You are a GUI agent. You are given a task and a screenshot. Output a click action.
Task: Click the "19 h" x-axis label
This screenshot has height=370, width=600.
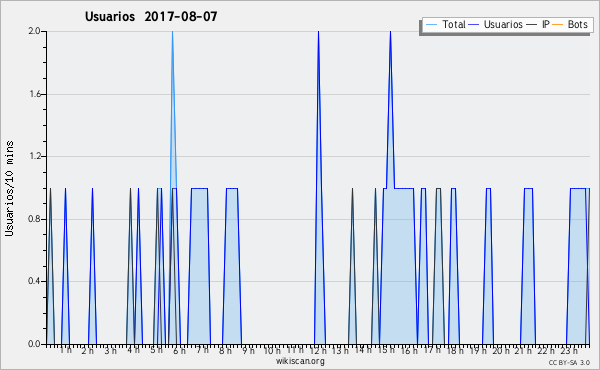click(478, 350)
